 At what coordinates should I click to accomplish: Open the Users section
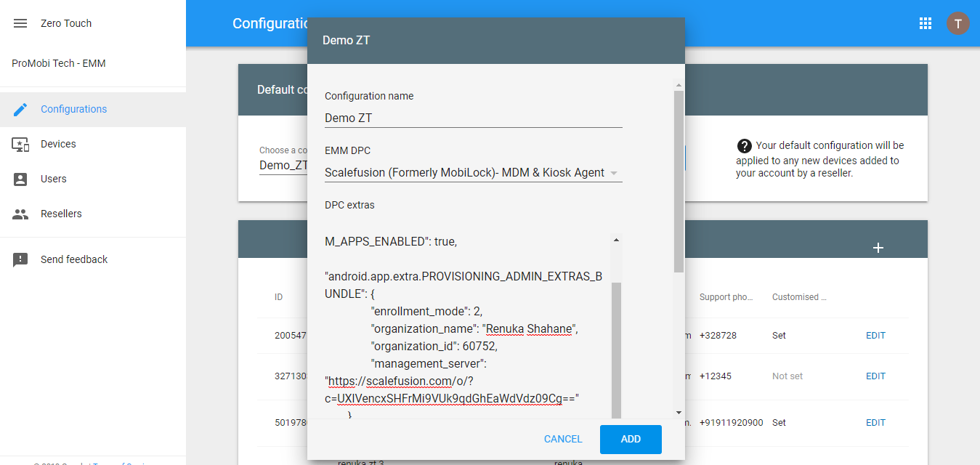[x=93, y=179]
